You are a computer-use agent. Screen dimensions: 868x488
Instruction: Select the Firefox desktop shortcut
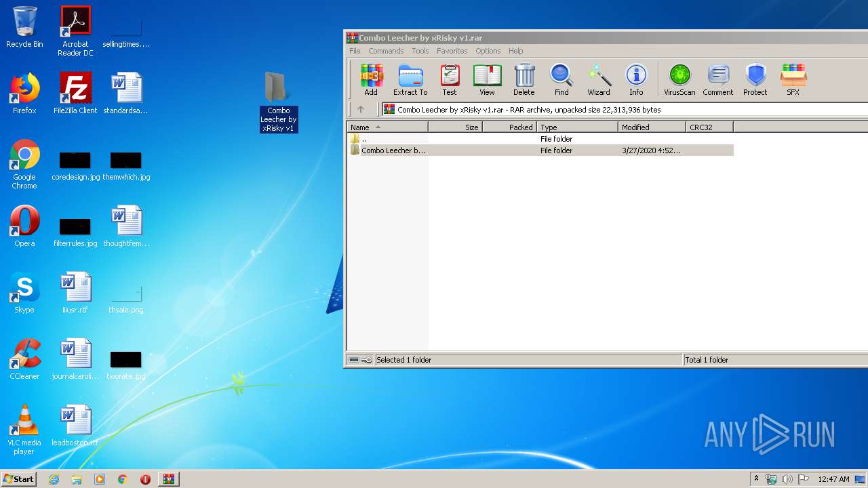[x=24, y=94]
